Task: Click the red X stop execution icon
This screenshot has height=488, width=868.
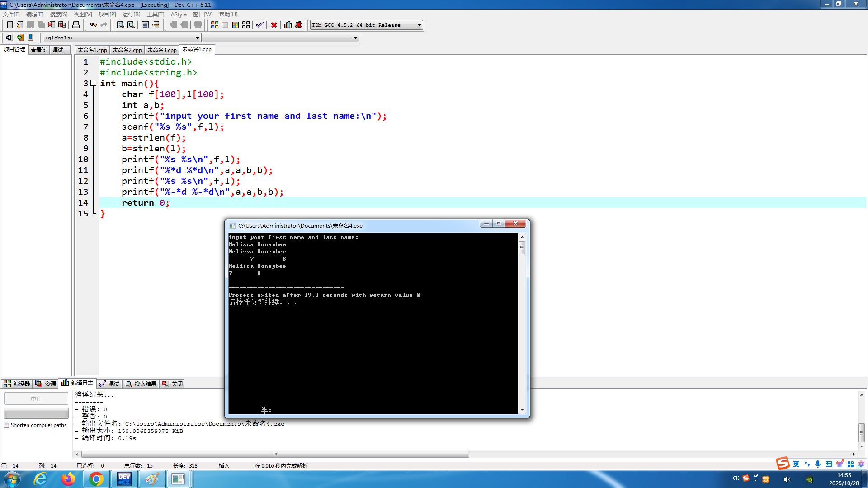Action: coord(274,25)
